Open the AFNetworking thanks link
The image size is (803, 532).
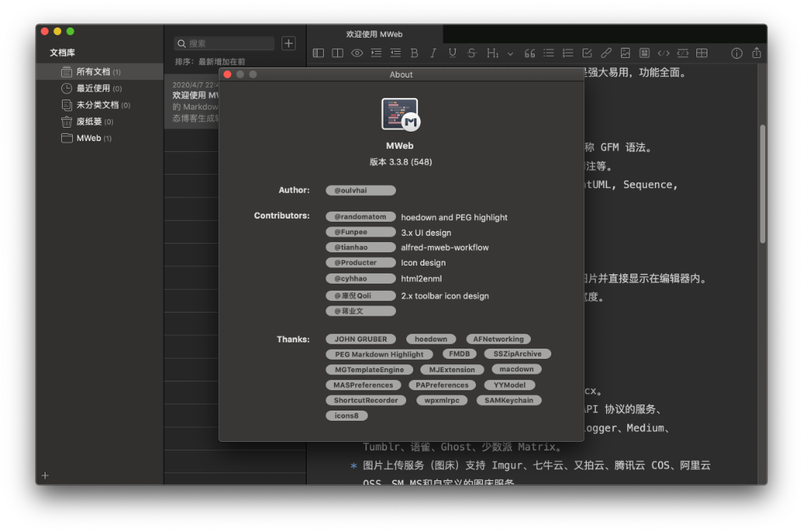(x=498, y=339)
